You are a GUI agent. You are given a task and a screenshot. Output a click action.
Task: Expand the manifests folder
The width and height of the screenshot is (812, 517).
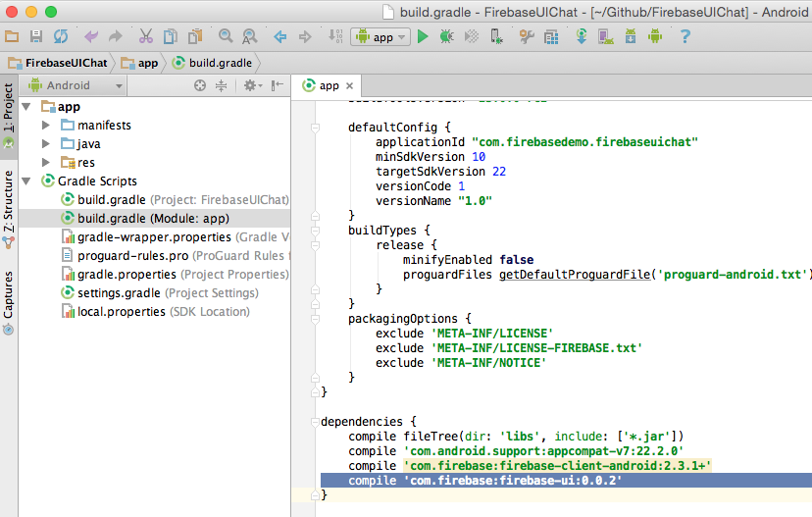[45, 126]
